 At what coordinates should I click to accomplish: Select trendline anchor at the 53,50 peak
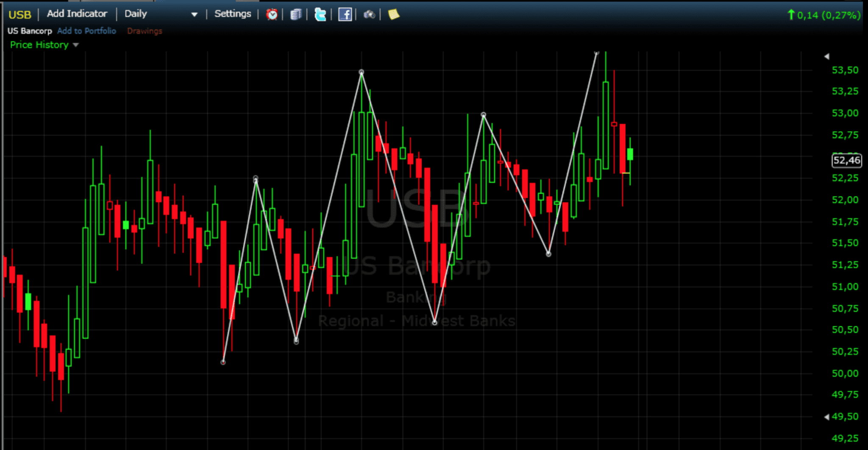(362, 72)
